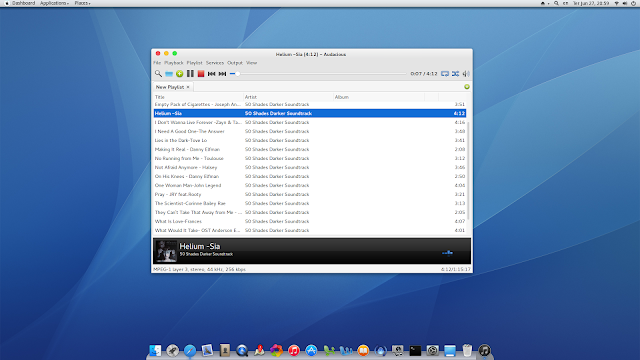Click the Open Files folder icon
640x360 pixels.
[x=169, y=74]
